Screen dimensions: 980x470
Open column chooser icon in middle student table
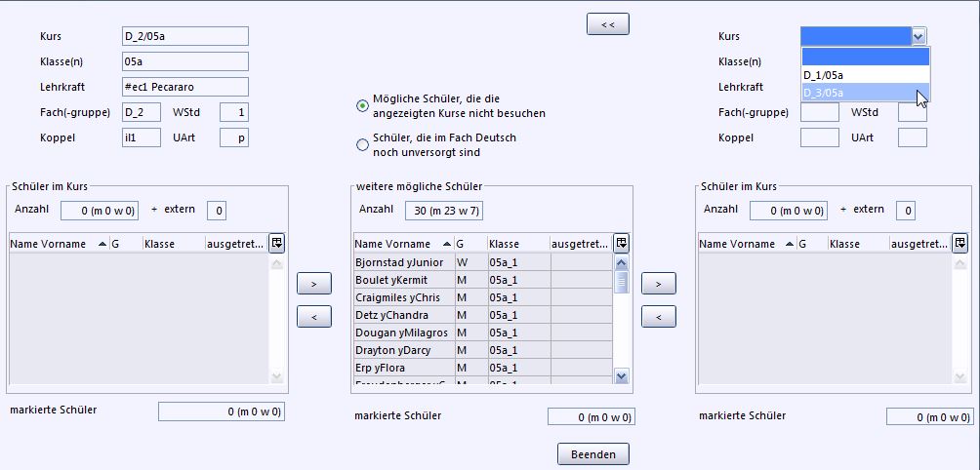coord(621,243)
